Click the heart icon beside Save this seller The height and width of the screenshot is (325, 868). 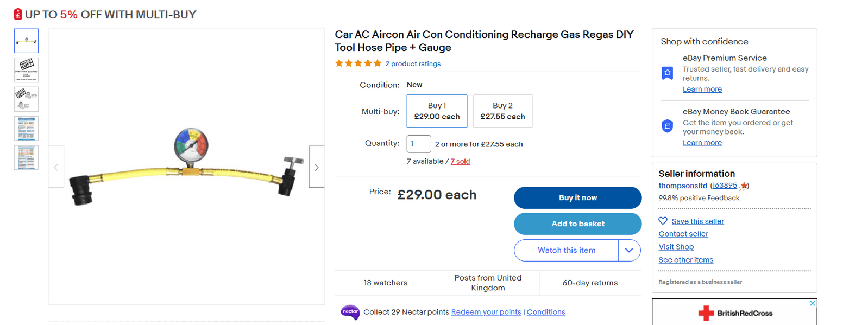tap(663, 221)
